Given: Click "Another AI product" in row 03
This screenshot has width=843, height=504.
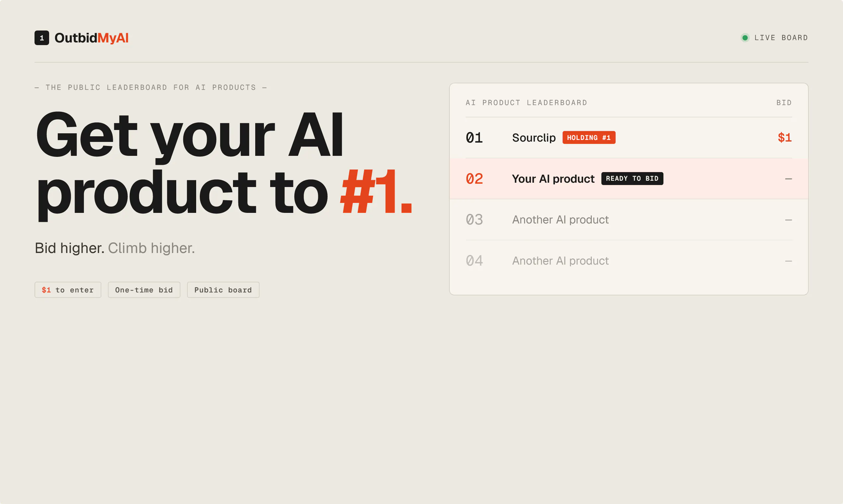Looking at the screenshot, I should click(x=560, y=220).
